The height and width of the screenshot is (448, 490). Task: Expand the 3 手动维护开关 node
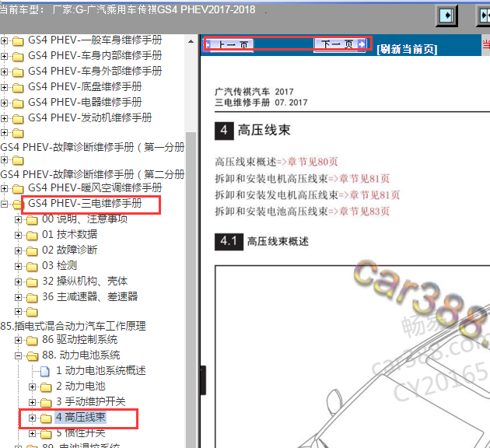click(x=32, y=402)
